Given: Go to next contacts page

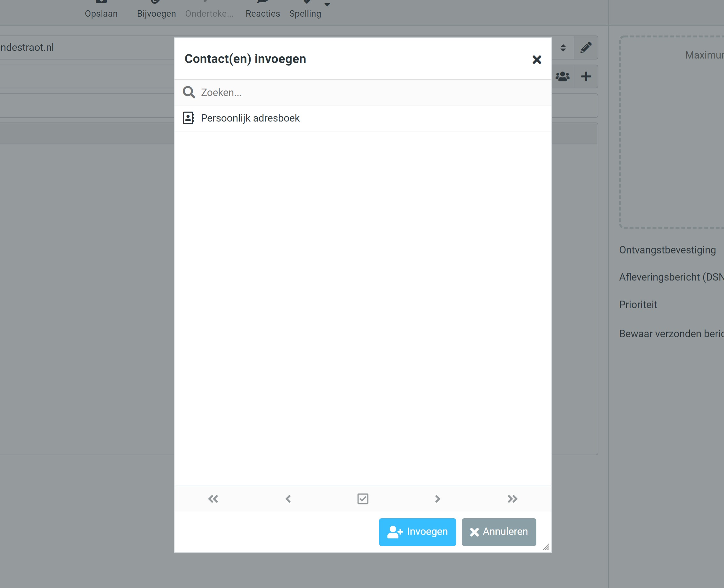Looking at the screenshot, I should coord(438,498).
